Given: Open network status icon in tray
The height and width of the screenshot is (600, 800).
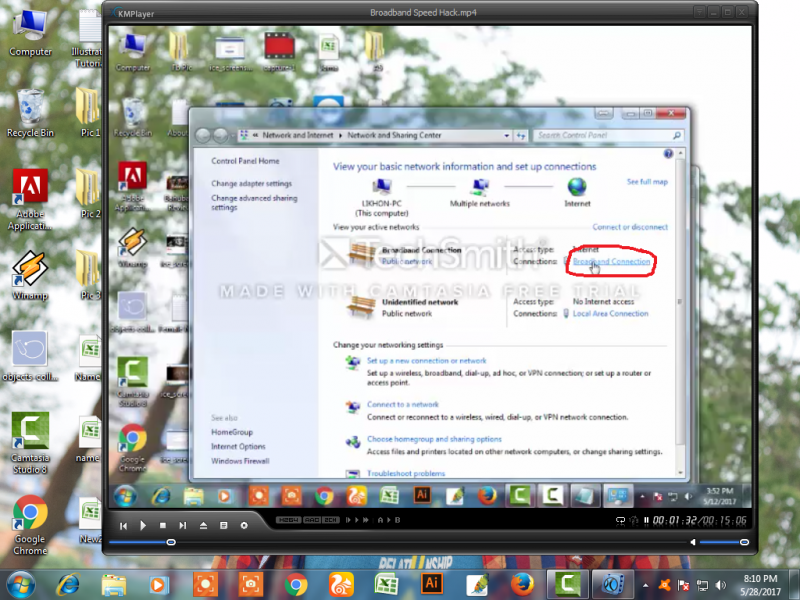Looking at the screenshot, I should pos(703,585).
